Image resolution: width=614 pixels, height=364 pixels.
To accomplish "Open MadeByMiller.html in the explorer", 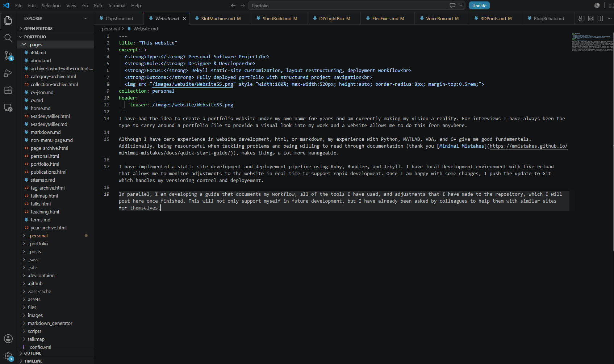I will pyautogui.click(x=55, y=116).
